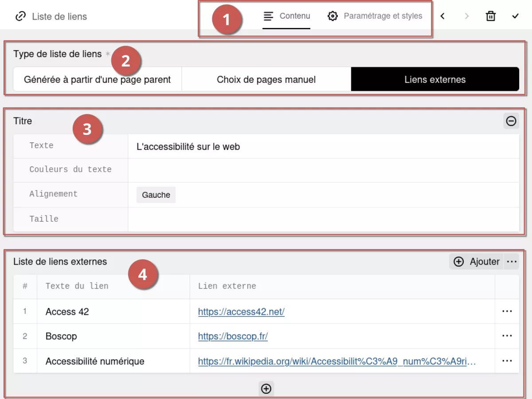Open row options for Boscop
Viewport: 532px width, 399px height.
click(x=507, y=336)
